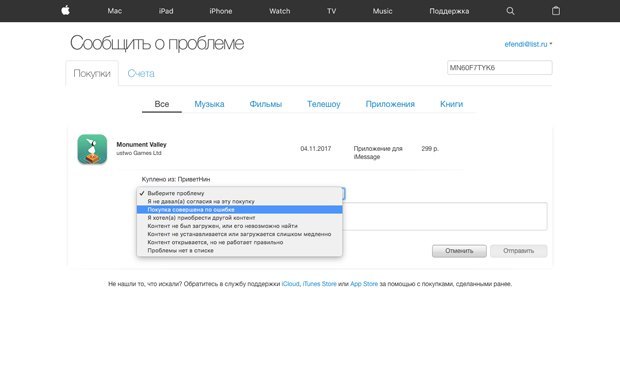Open the App Store support link
This screenshot has width=620, height=392.
[x=364, y=284]
